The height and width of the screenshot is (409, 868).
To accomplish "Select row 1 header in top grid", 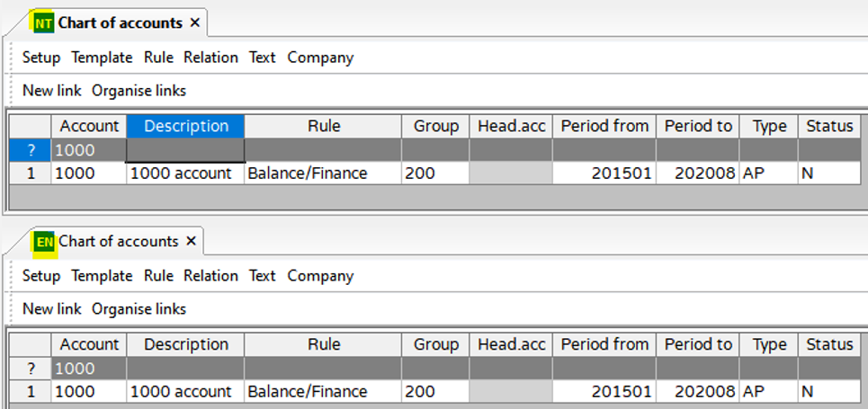I will 31,173.
